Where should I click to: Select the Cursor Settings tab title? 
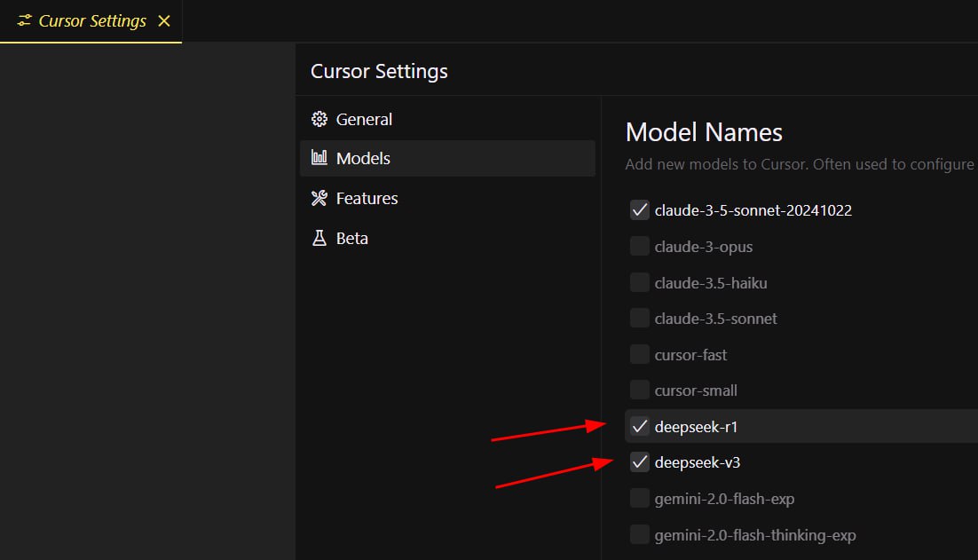(x=92, y=20)
